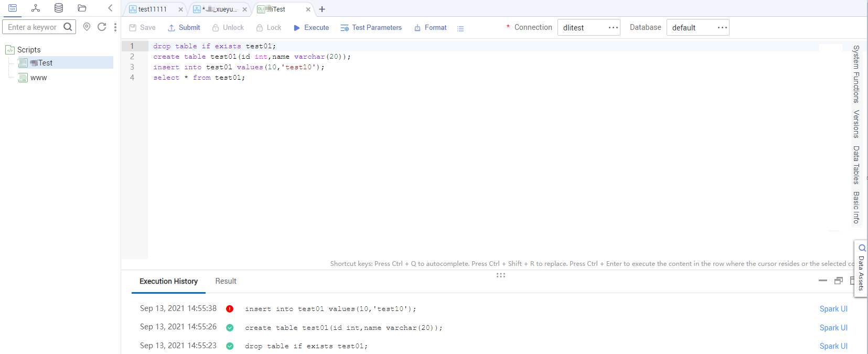Add a new tab with plus icon
This screenshot has width=868, height=354.
[322, 9]
